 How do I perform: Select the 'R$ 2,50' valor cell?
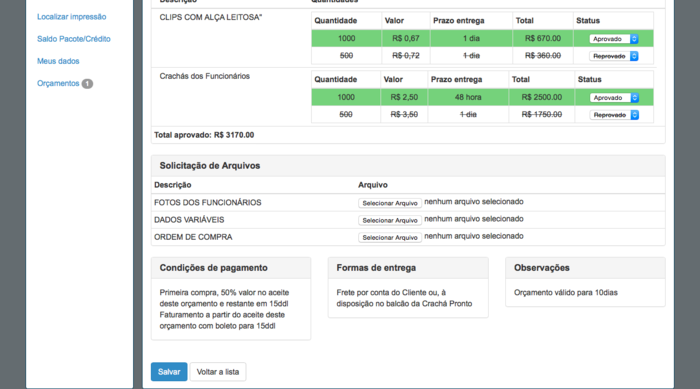tap(404, 97)
